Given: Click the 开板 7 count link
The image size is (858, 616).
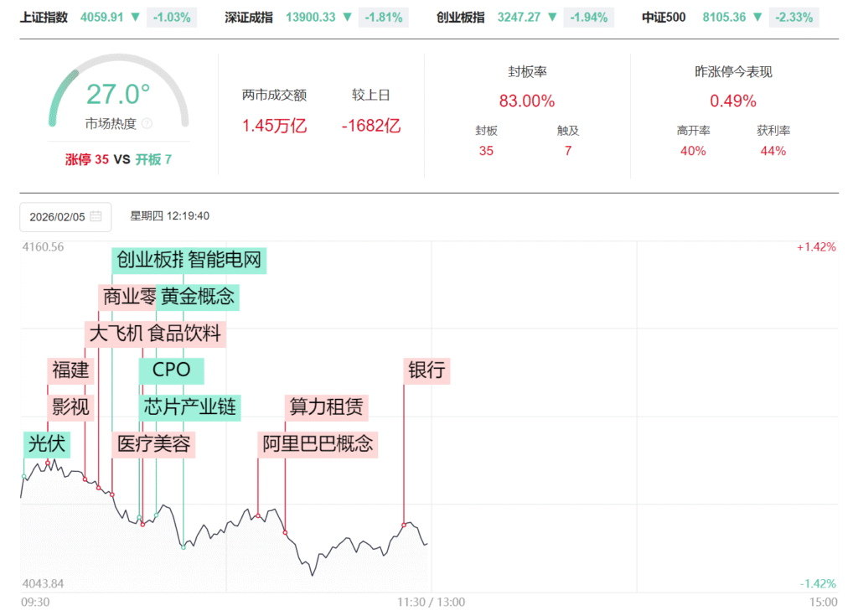Looking at the screenshot, I should 153,159.
